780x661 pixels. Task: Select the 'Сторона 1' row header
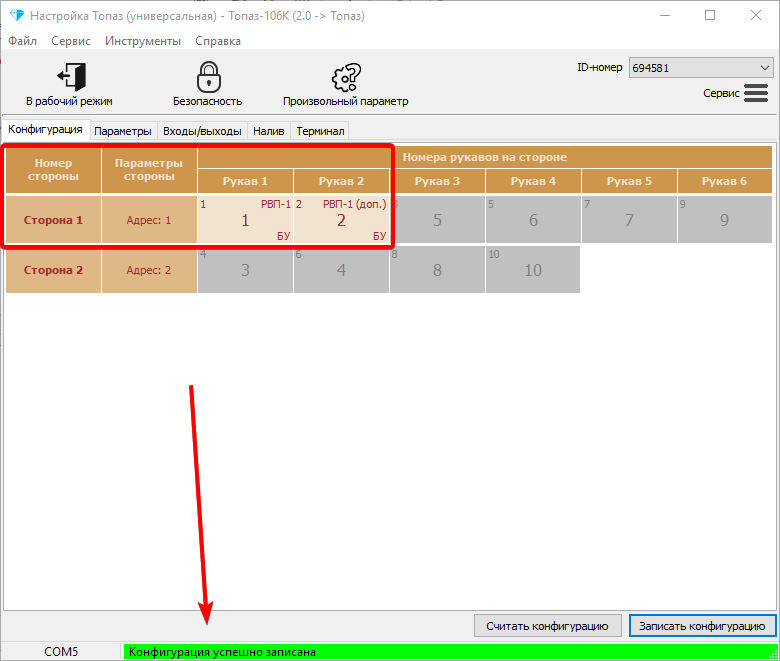point(53,220)
